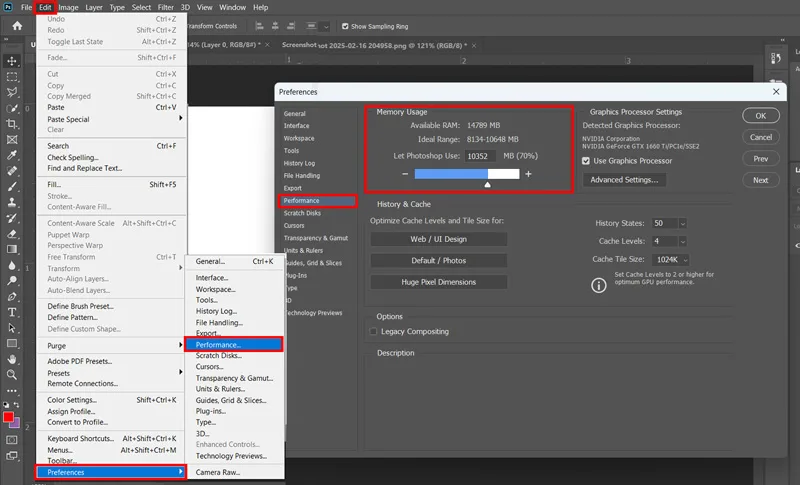Click the Huge Pixel Dimensions button

[x=439, y=282]
